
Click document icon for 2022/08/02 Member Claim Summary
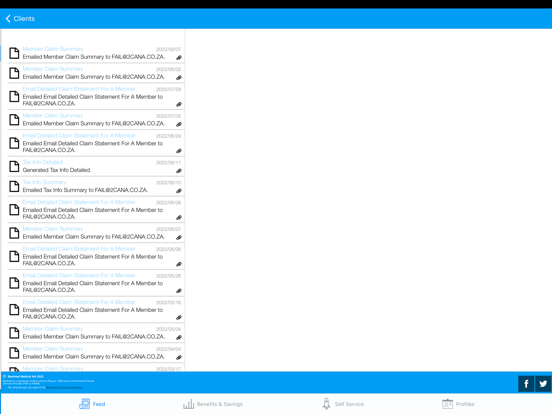14,73
